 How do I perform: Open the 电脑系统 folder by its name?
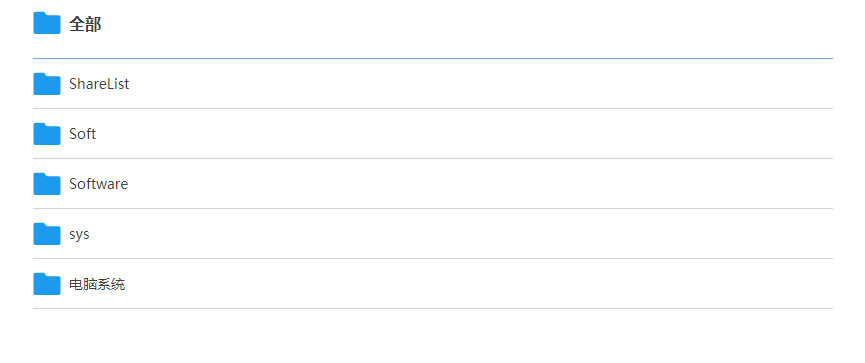97,285
